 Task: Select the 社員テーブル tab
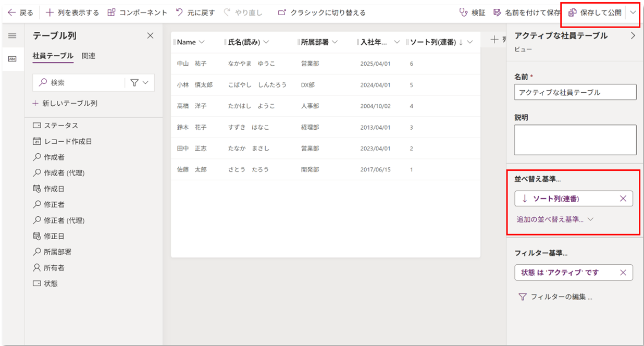53,56
